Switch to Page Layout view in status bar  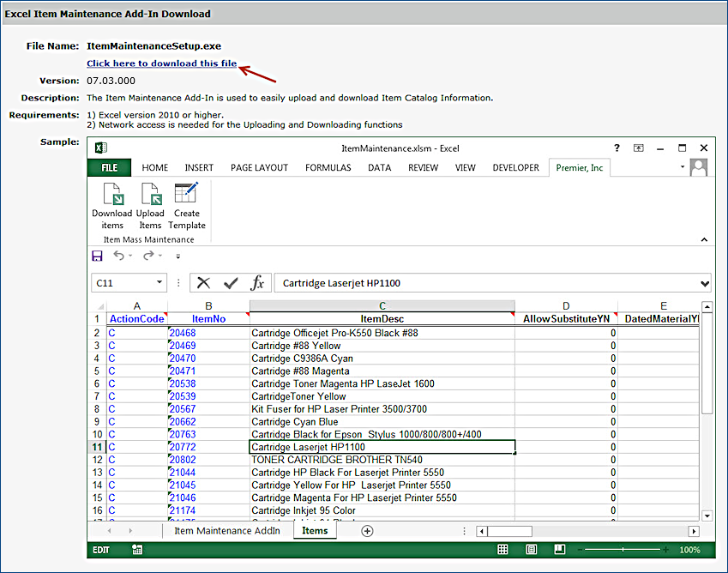pos(531,550)
